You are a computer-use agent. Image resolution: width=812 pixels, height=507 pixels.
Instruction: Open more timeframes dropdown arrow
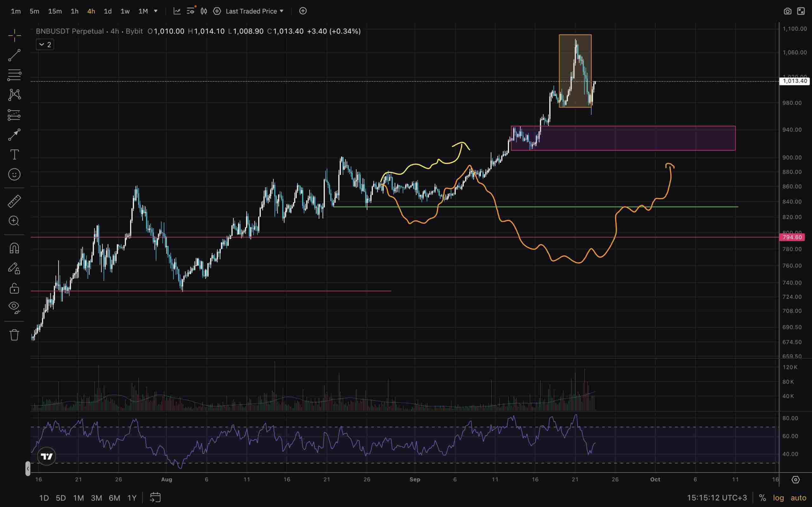pyautogui.click(x=155, y=11)
